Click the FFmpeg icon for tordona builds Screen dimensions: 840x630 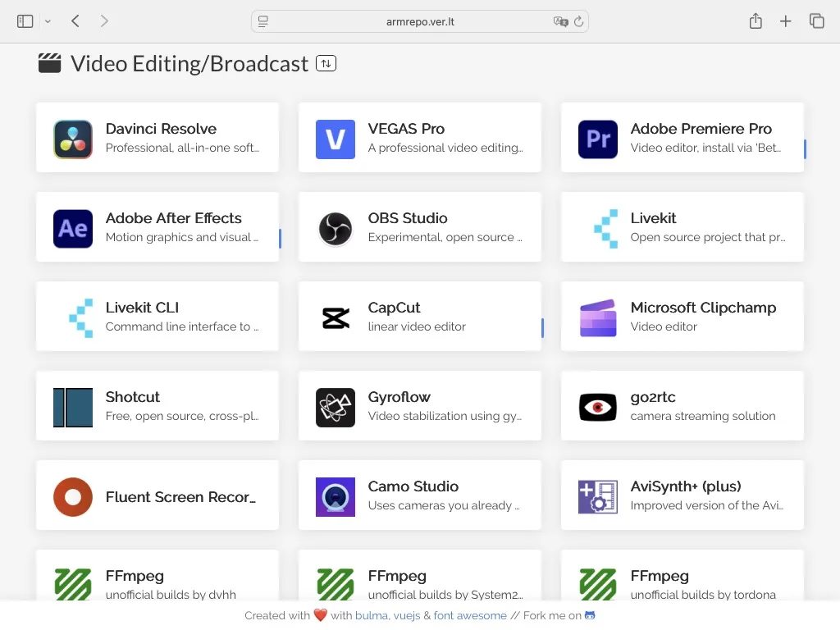pyautogui.click(x=598, y=584)
